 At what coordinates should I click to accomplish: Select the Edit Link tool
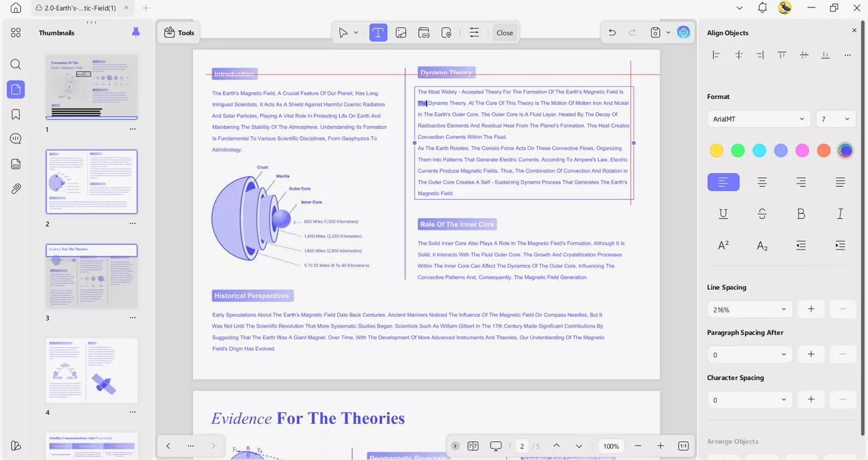[x=423, y=32]
